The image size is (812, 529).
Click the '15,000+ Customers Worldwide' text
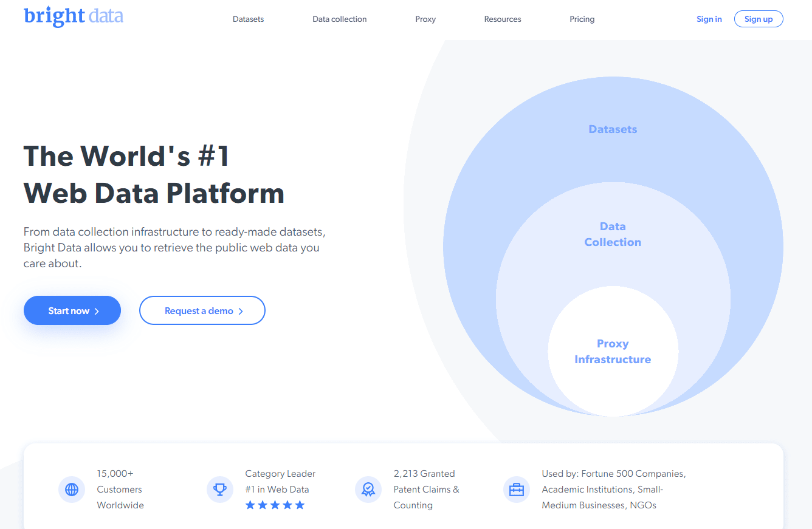[x=120, y=490]
